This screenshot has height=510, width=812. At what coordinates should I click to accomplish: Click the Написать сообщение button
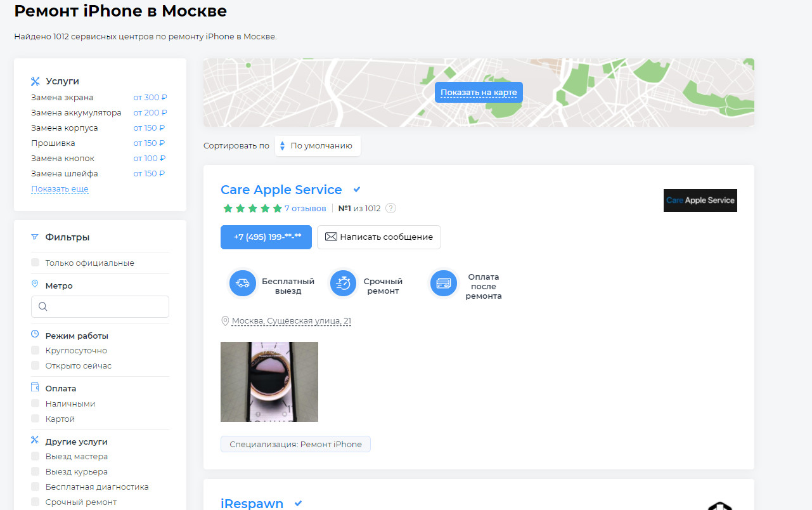379,237
